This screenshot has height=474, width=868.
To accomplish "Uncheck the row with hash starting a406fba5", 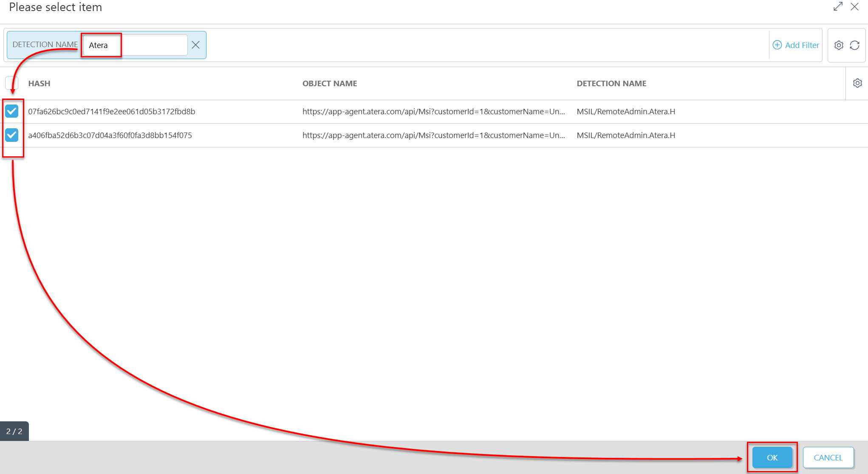I will pyautogui.click(x=11, y=135).
